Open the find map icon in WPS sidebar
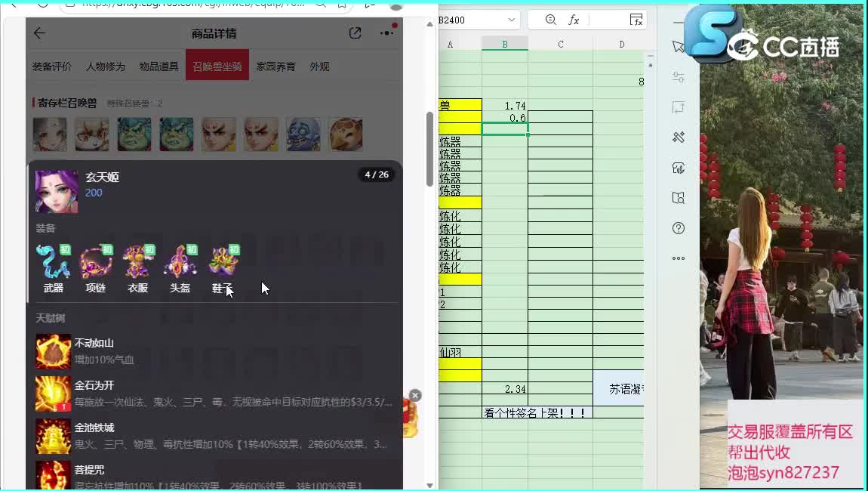 [x=678, y=198]
